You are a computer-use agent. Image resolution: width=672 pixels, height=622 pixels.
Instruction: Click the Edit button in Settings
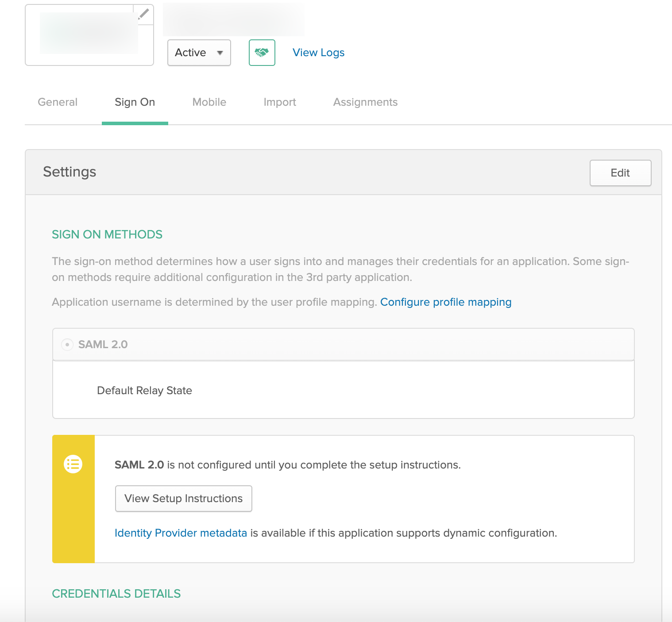tap(621, 173)
